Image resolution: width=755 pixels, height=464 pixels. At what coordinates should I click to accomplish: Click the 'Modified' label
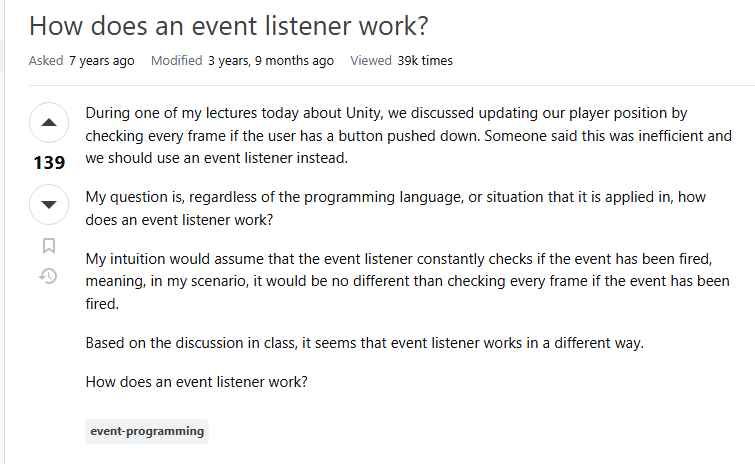(x=177, y=61)
